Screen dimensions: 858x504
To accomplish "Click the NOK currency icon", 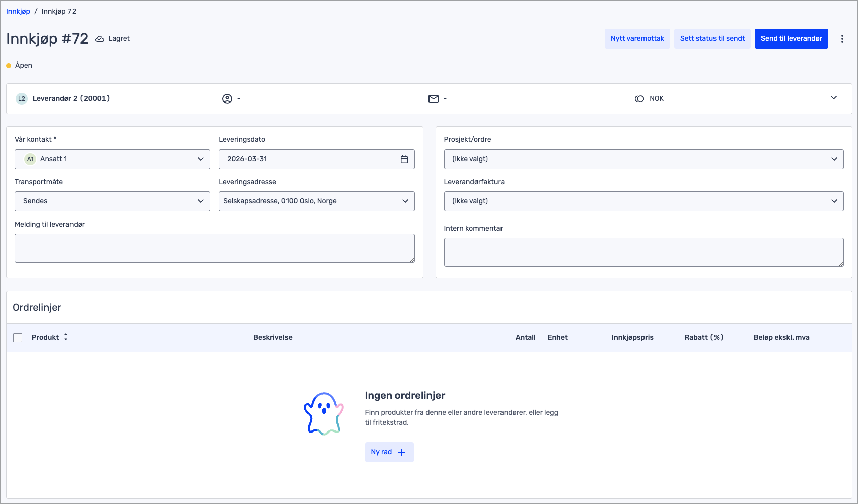I will (639, 99).
